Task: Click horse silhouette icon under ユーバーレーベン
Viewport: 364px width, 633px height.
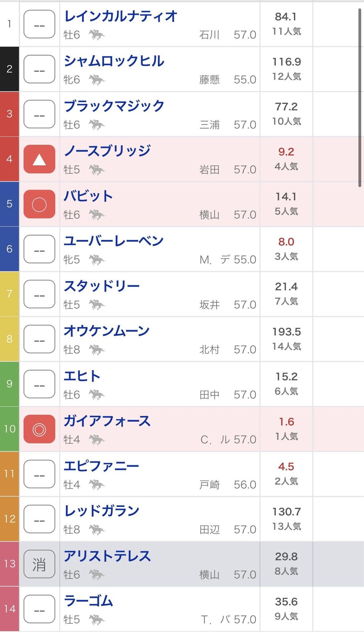Action: (96, 260)
